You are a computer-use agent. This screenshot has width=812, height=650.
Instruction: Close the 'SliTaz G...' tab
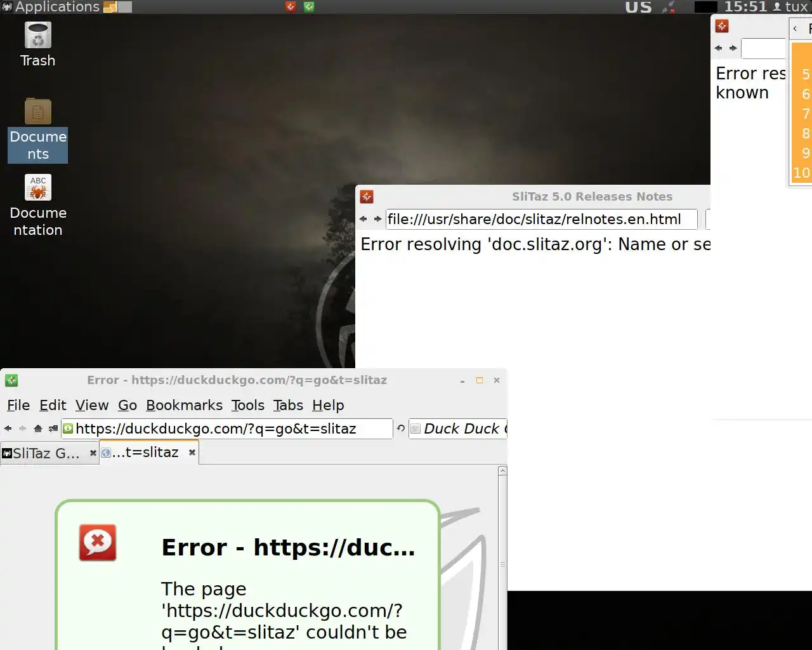tap(93, 453)
